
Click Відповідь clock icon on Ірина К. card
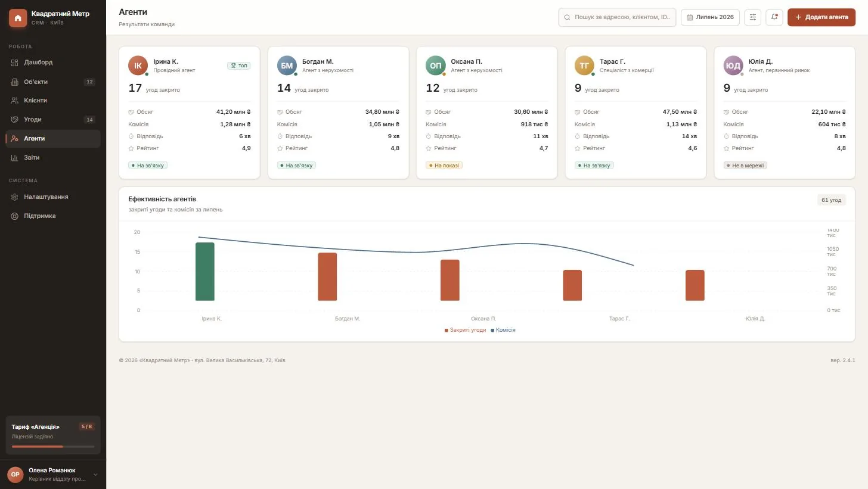pos(131,136)
